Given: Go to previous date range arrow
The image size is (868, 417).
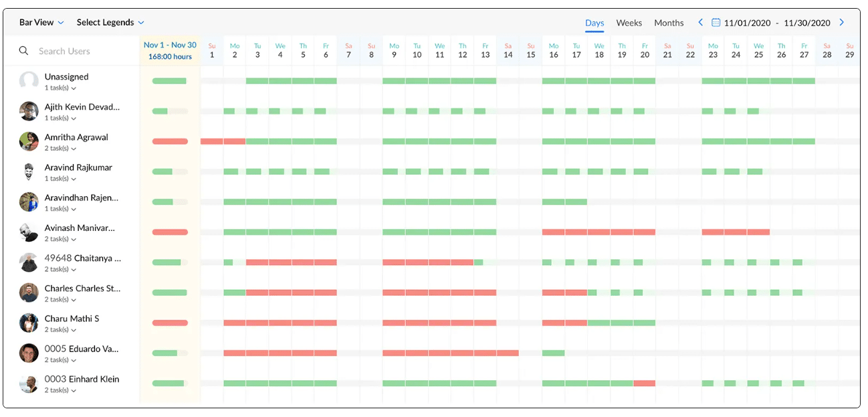Looking at the screenshot, I should (700, 23).
